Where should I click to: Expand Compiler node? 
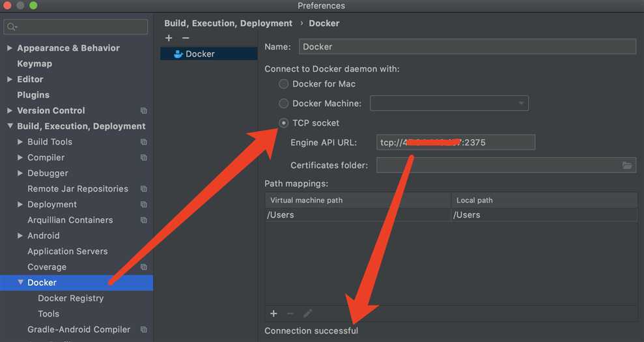[x=20, y=158]
